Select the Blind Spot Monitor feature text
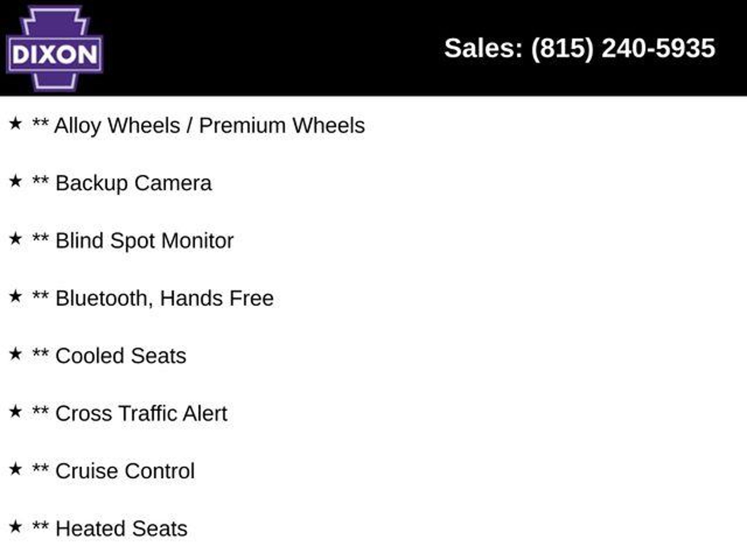This screenshot has width=747, height=560. coord(144,241)
